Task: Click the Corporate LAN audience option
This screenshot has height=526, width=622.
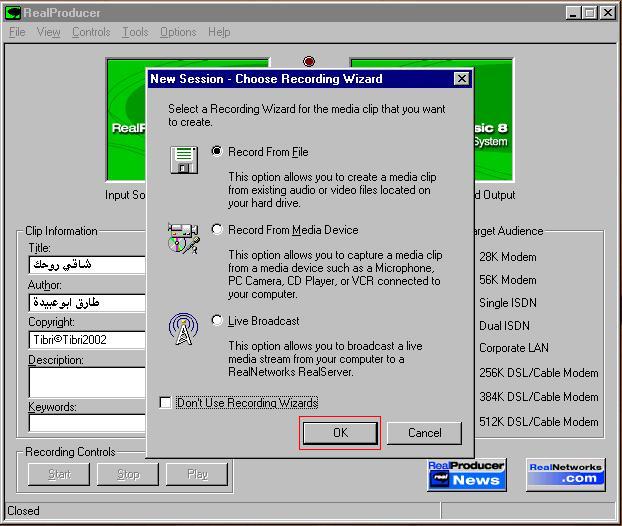Action: pyautogui.click(x=514, y=348)
